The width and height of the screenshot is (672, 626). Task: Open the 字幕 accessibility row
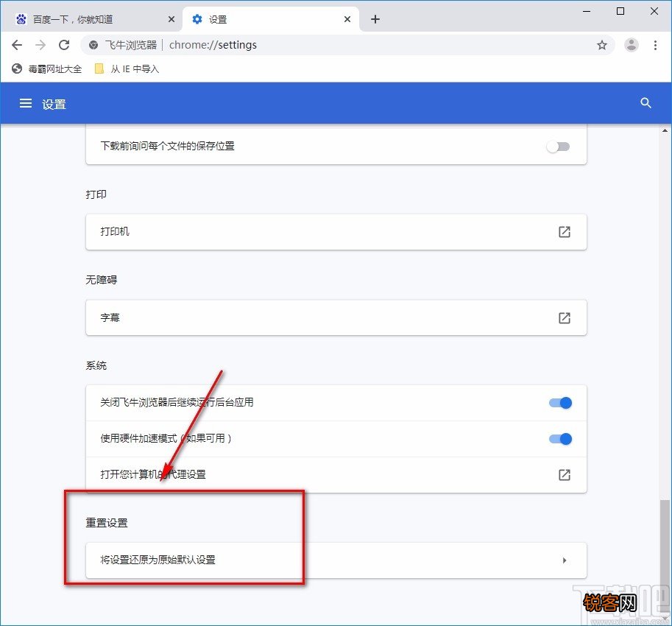tap(336, 317)
